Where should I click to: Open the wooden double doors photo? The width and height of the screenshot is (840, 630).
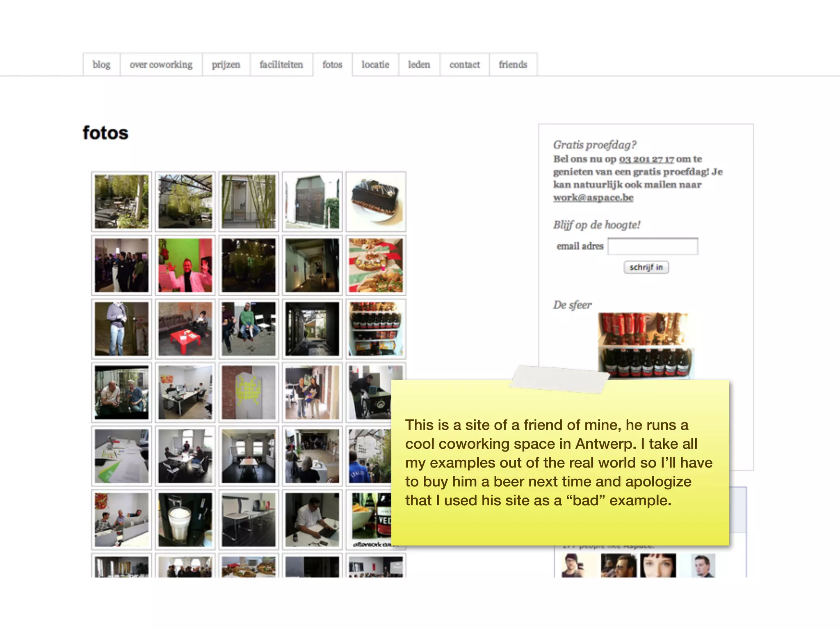(312, 201)
